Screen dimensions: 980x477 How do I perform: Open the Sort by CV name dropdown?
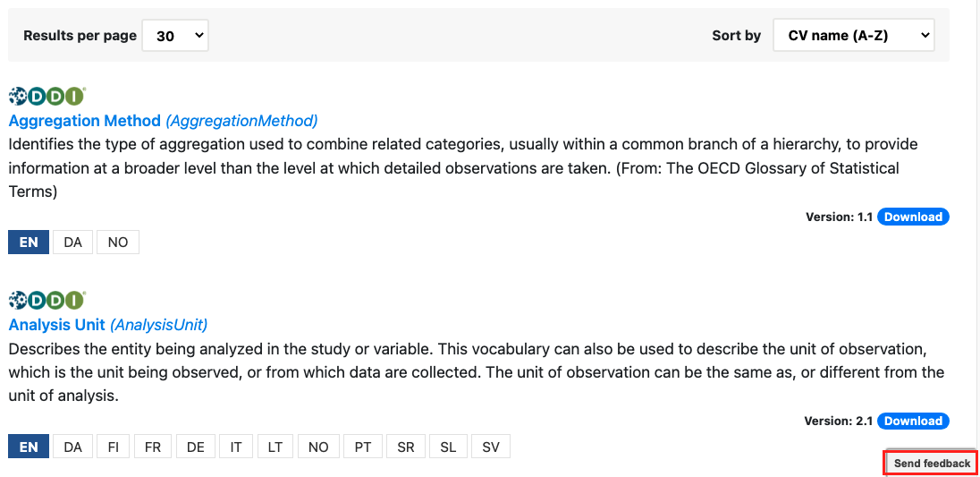[x=854, y=36]
